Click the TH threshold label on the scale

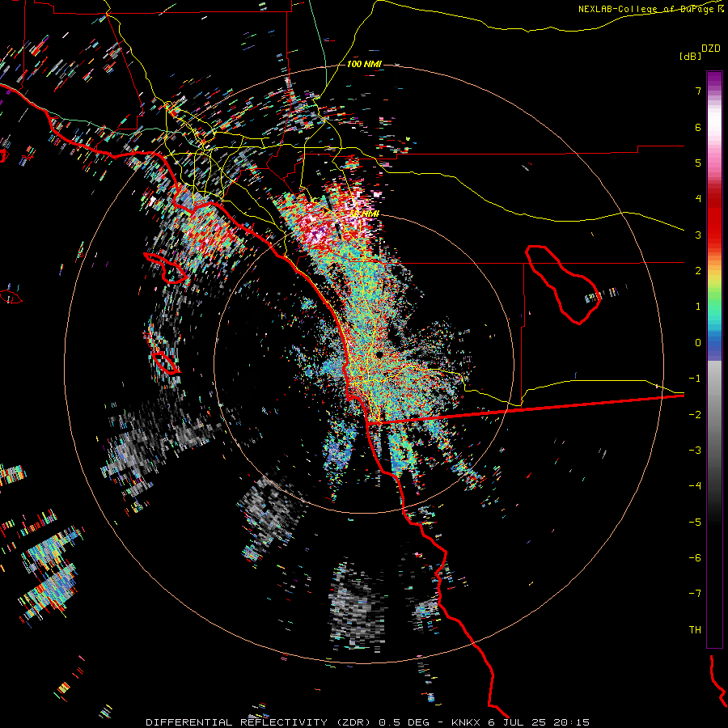click(x=695, y=630)
